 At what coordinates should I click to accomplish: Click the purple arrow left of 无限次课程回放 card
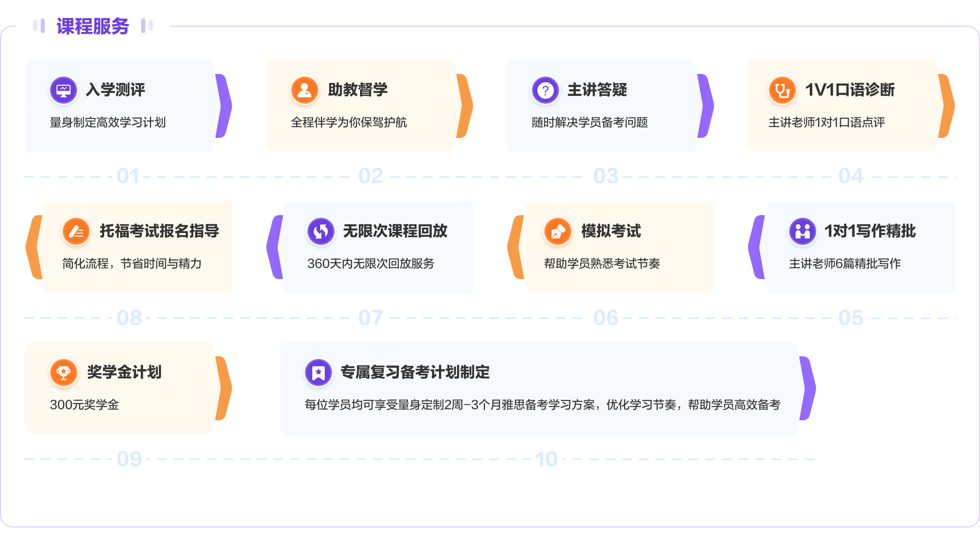pos(275,247)
